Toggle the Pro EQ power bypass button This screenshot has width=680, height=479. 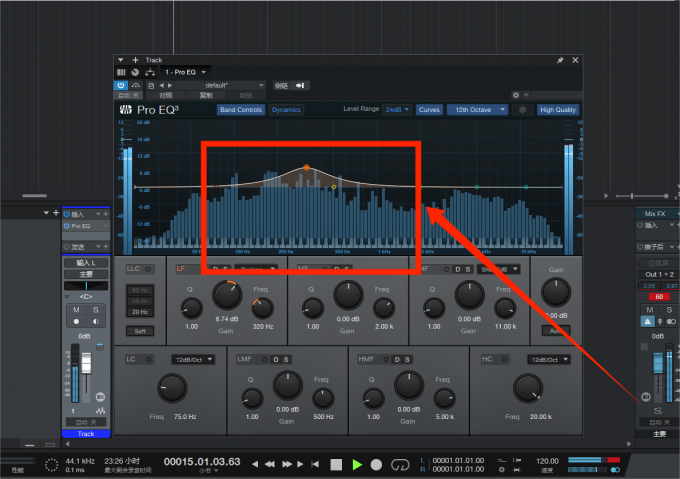[x=121, y=85]
